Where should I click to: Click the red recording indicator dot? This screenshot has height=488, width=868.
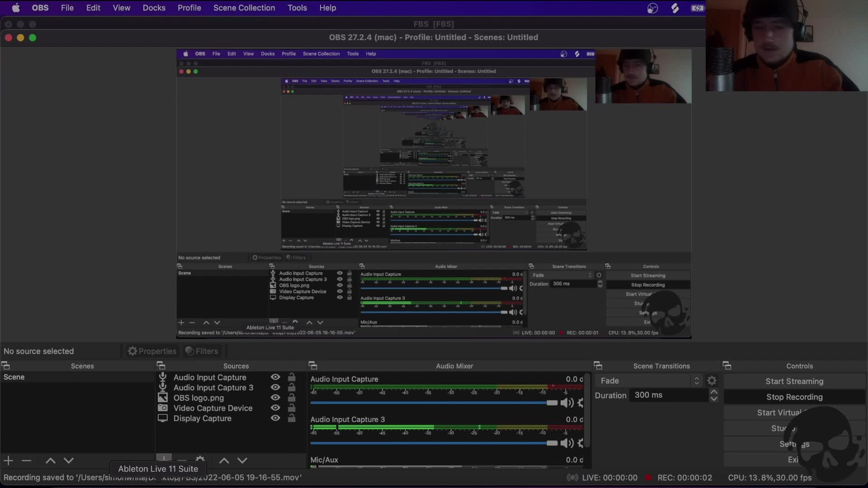[648, 478]
